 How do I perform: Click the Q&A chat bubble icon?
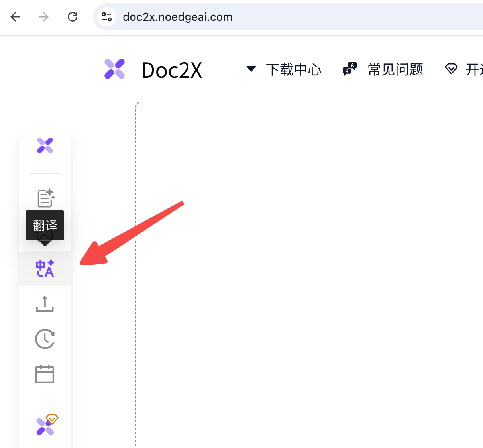(349, 69)
